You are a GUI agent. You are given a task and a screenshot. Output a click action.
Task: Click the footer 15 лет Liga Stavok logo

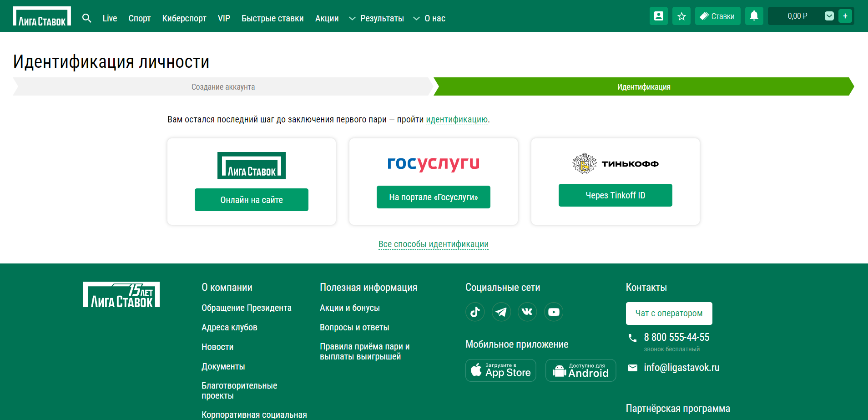point(121,294)
